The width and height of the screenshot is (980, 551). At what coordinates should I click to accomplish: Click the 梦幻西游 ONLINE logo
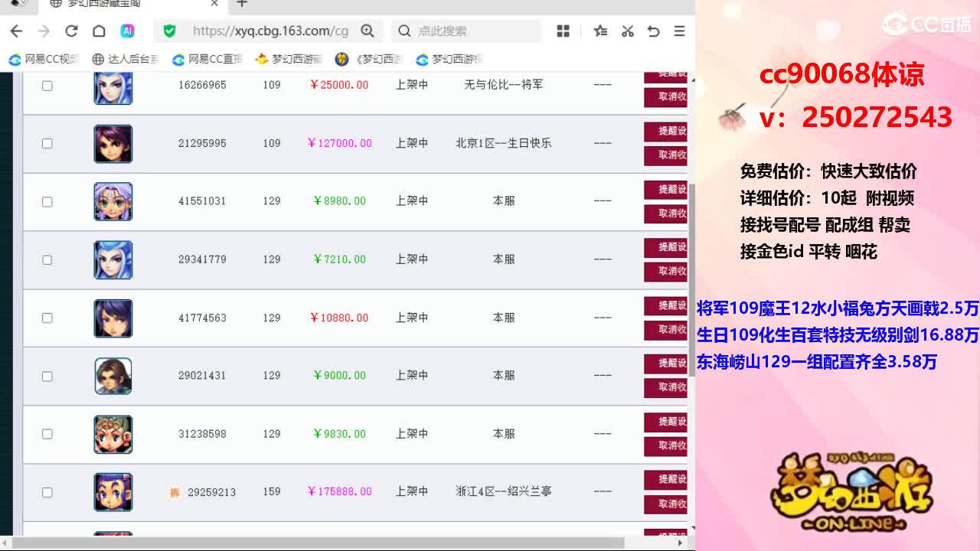tap(854, 492)
